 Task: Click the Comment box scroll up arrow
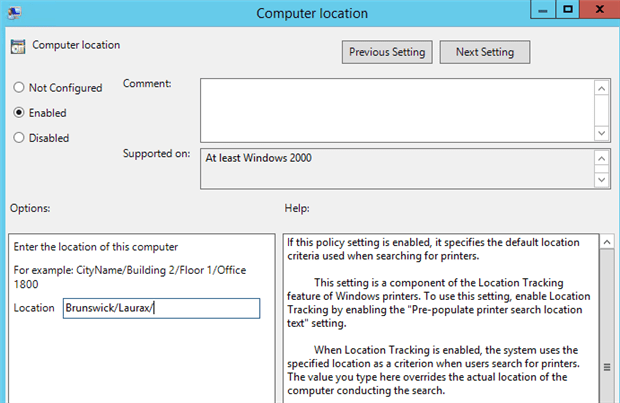coord(601,87)
